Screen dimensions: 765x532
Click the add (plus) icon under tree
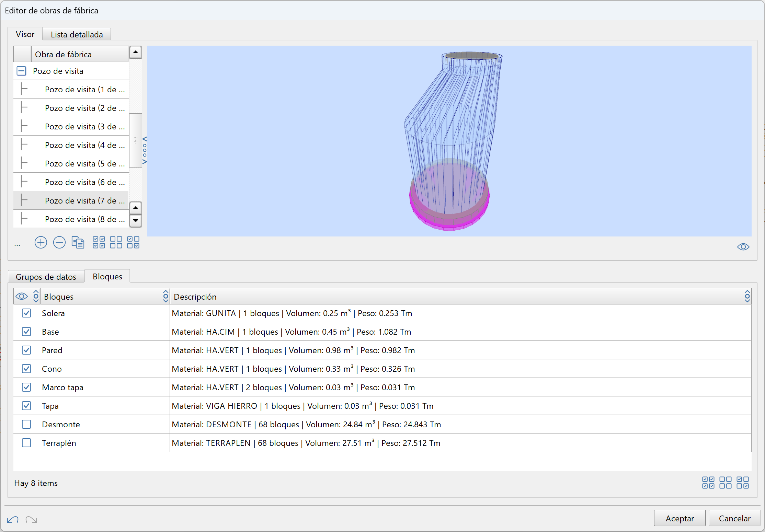point(41,243)
